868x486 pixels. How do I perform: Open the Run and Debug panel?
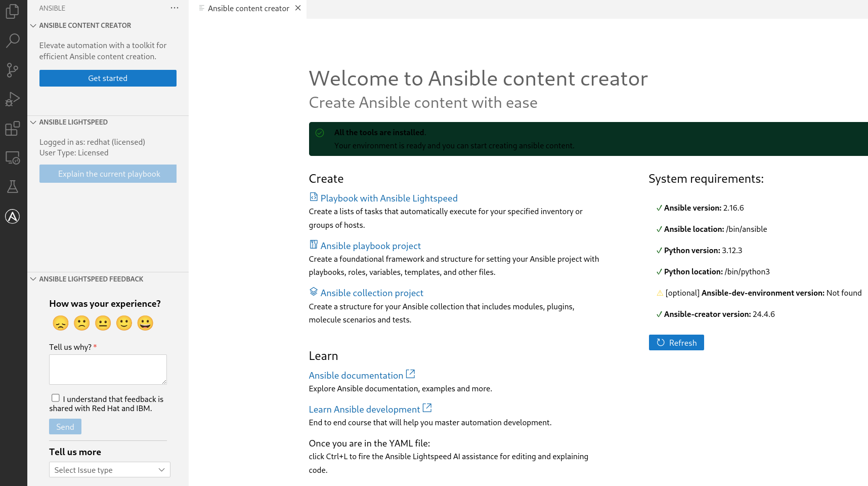pos(13,99)
